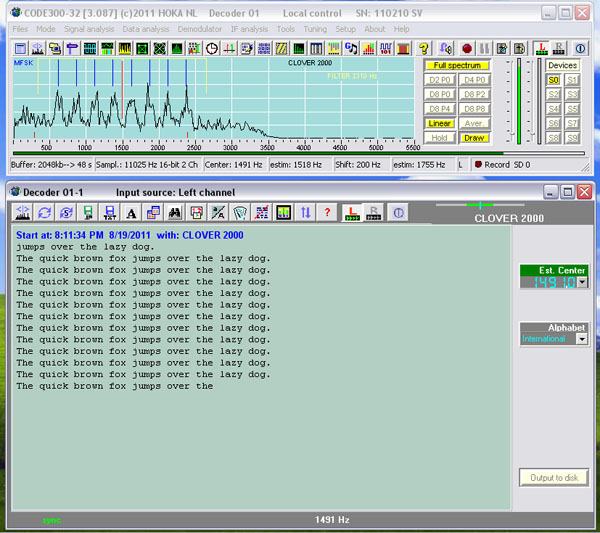The image size is (600, 533).
Task: Select device slot S0
Action: click(x=553, y=80)
